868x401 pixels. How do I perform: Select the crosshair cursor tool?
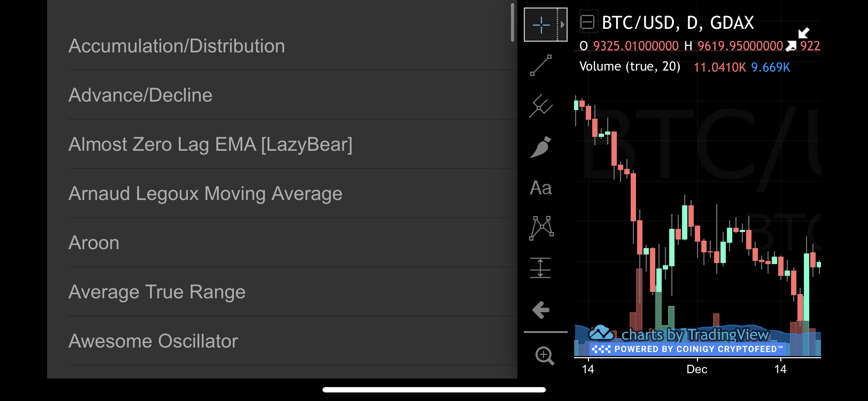(541, 25)
